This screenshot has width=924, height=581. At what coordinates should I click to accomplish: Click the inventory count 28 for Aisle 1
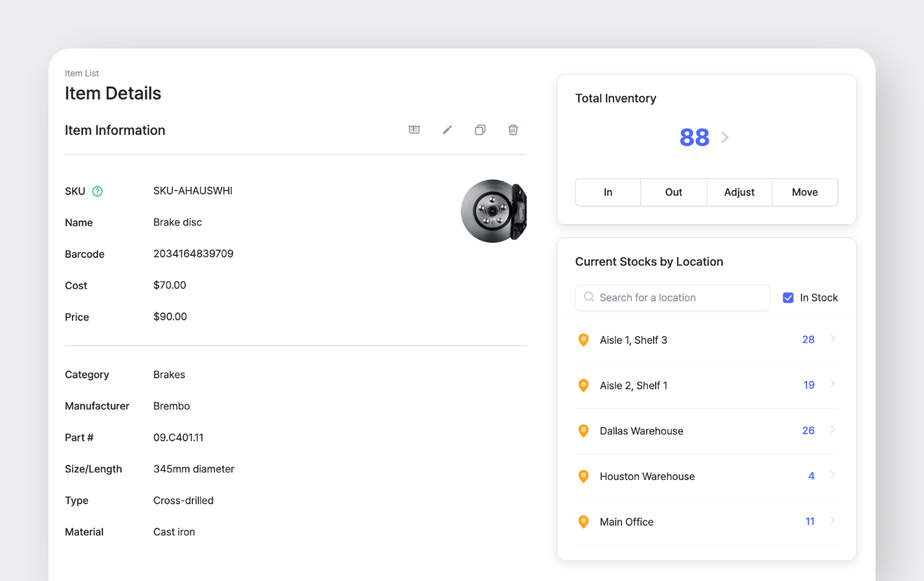pos(808,340)
